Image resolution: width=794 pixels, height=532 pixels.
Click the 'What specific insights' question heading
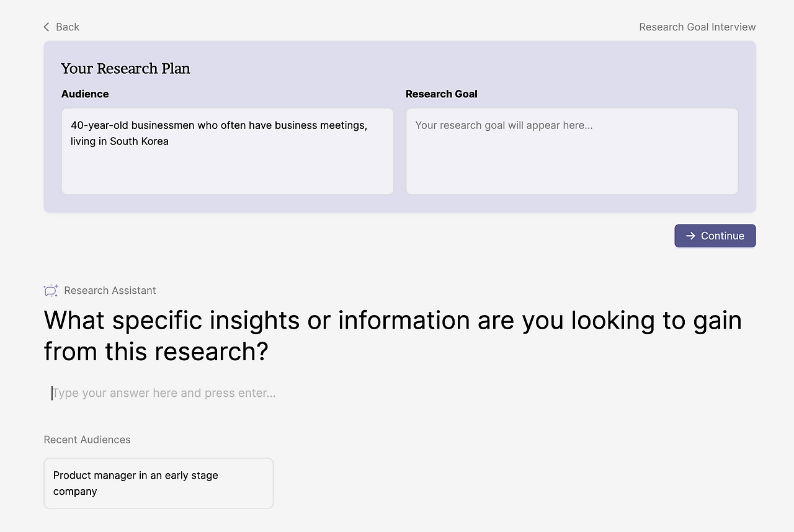(x=392, y=320)
